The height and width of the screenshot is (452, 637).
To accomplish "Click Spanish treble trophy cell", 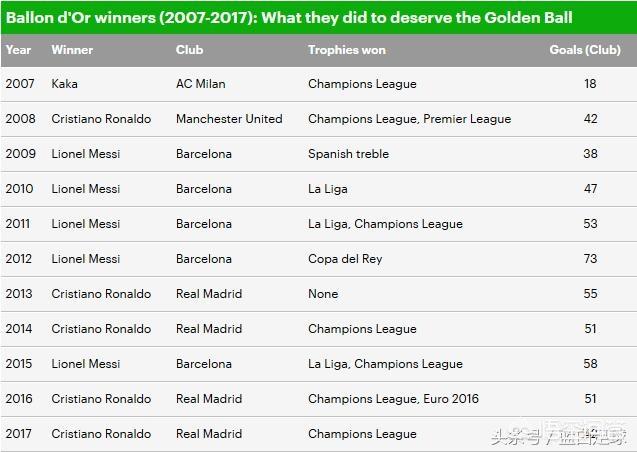I will click(349, 154).
